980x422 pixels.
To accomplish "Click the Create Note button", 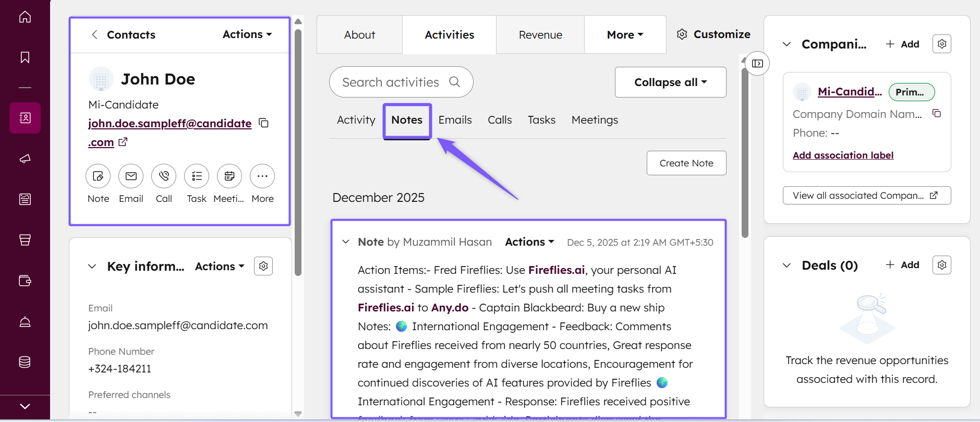I will 686,163.
